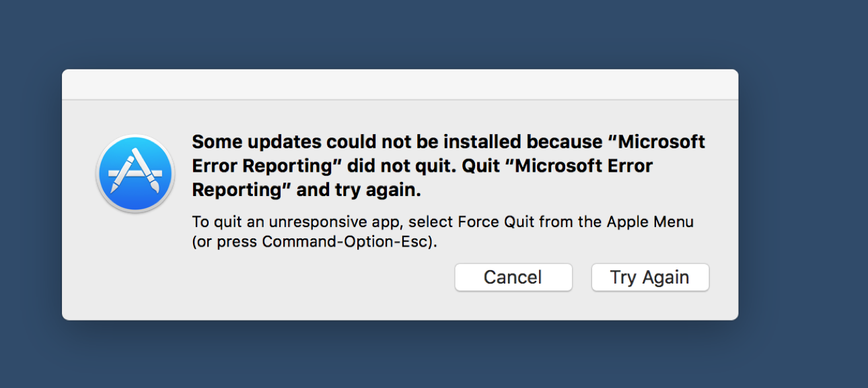Click the "Command-Option-Esc" shortcut text
The image size is (868, 388).
pyautogui.click(x=345, y=242)
